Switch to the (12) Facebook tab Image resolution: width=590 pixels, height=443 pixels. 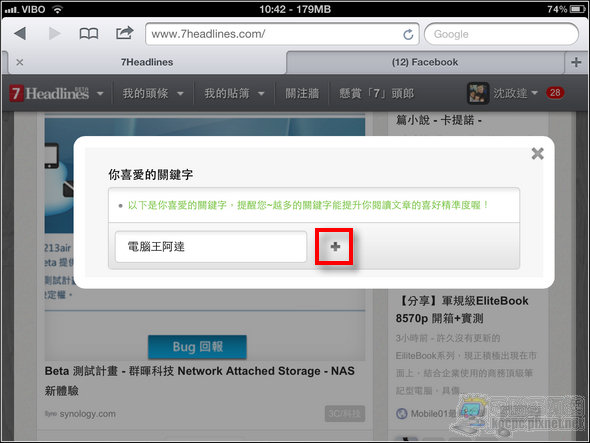(x=425, y=62)
